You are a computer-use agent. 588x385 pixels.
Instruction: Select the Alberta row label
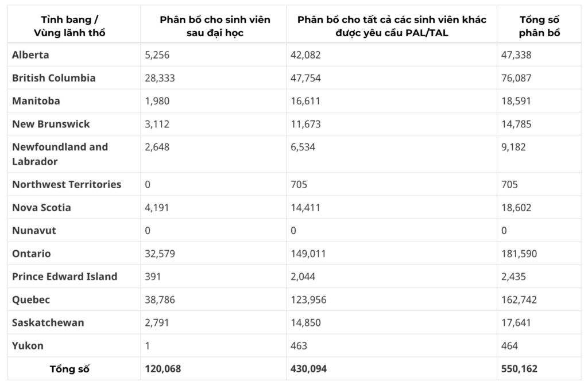point(30,55)
